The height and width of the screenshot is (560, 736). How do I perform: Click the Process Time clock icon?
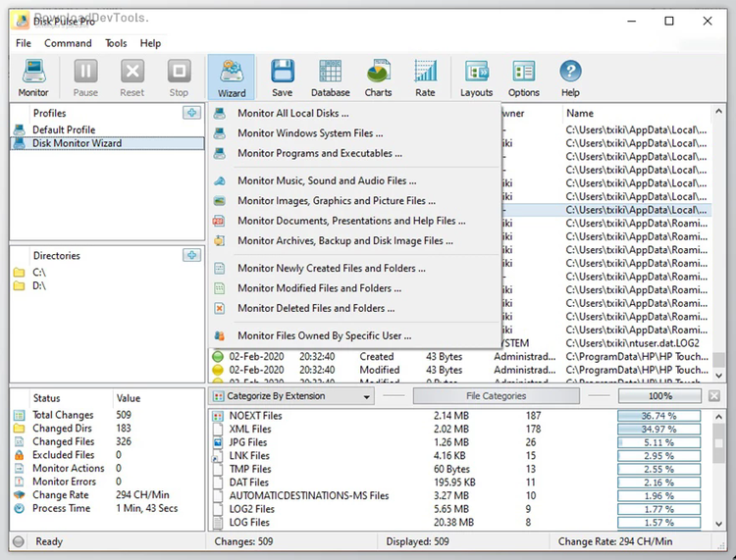pos(20,508)
